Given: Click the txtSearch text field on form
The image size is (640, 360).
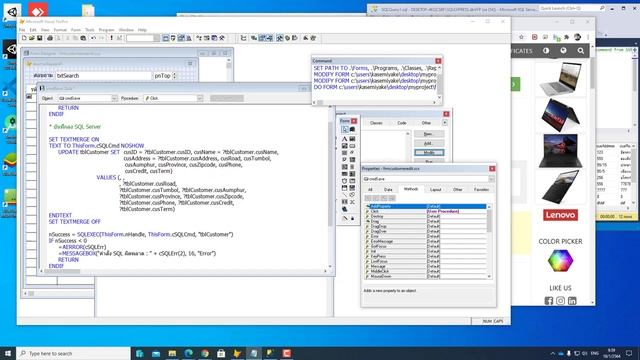Looking at the screenshot, I should point(104,76).
